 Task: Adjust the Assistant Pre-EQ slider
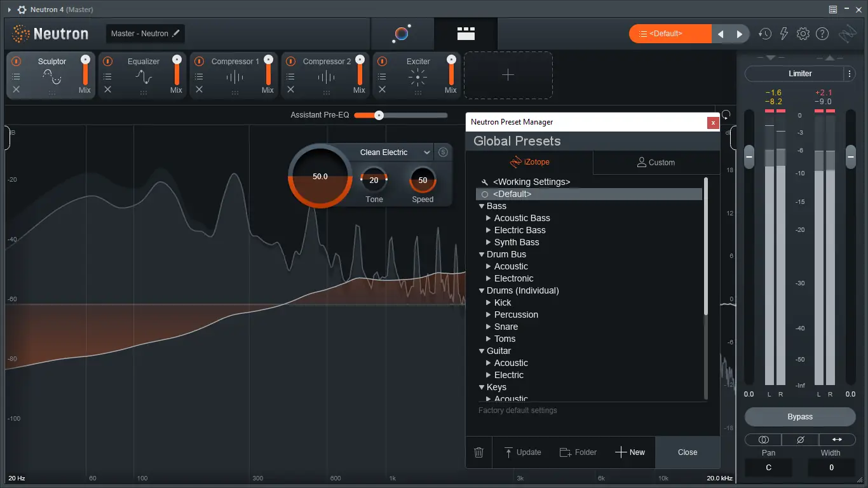tap(401, 115)
